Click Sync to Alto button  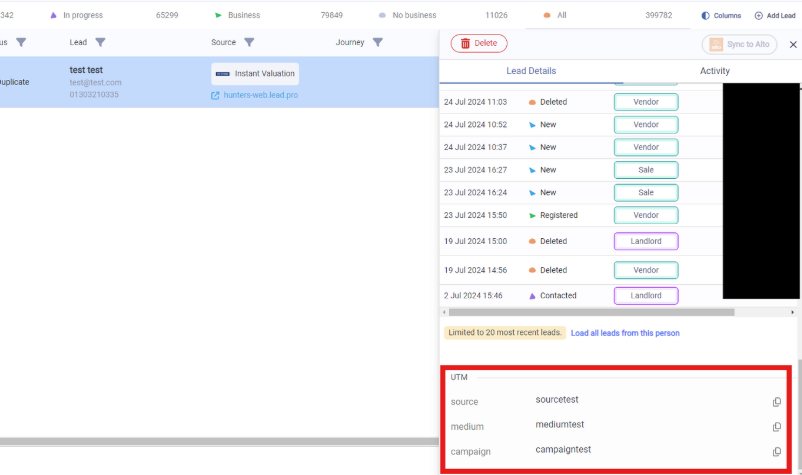tap(739, 44)
